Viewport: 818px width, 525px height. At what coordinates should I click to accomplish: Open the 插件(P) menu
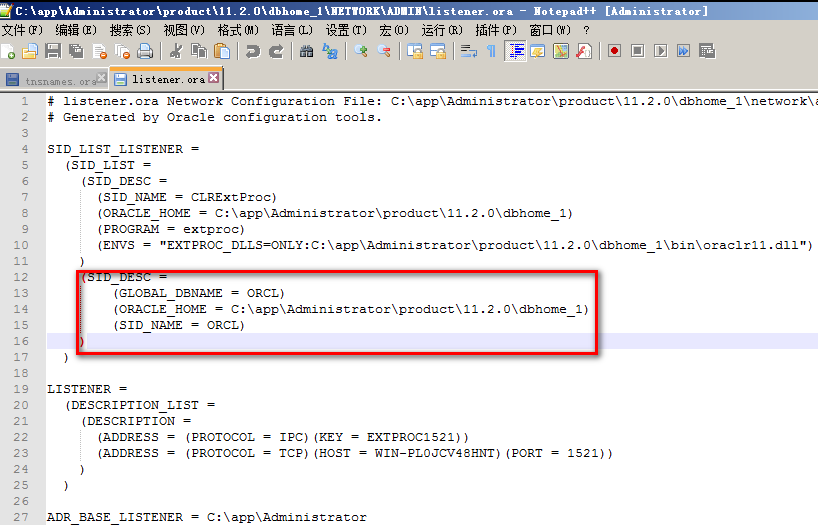[496, 30]
